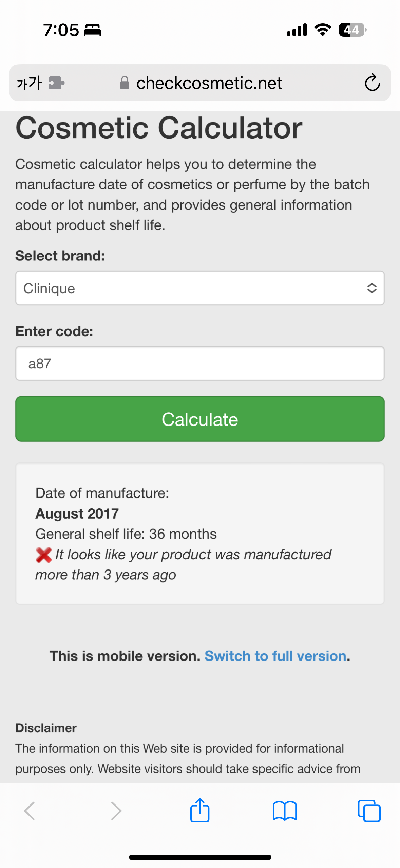The height and width of the screenshot is (868, 400).
Task: Follow the Switch to full version link
Action: pyautogui.click(x=275, y=656)
